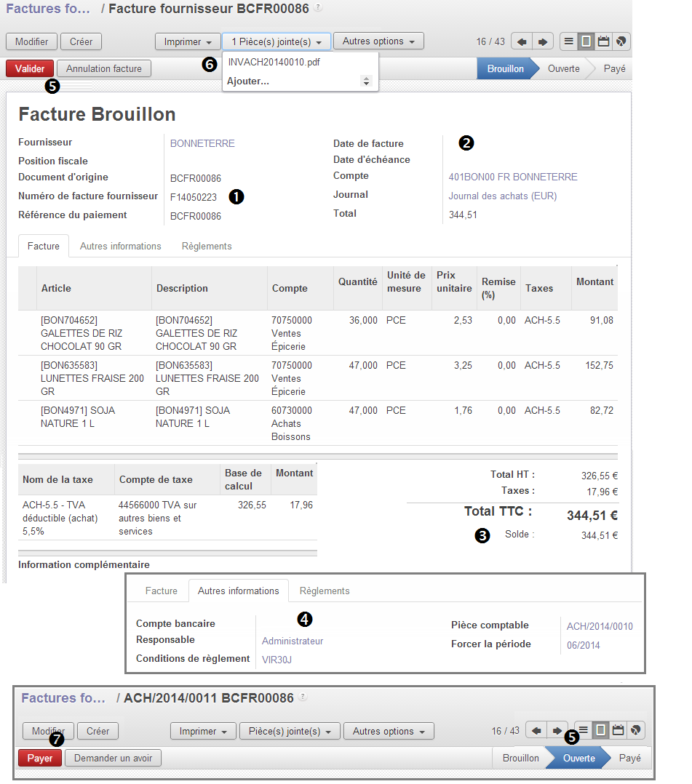This screenshot has height=784, width=692.
Task: Expand the Imprimer dropdown at top
Action: click(188, 41)
